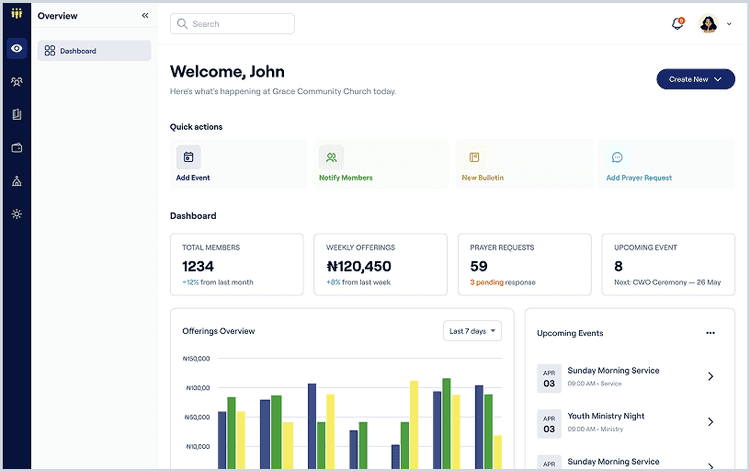Viewport: 750px width, 472px height.
Task: Open the Upcoming Event stat card
Action: point(668,264)
